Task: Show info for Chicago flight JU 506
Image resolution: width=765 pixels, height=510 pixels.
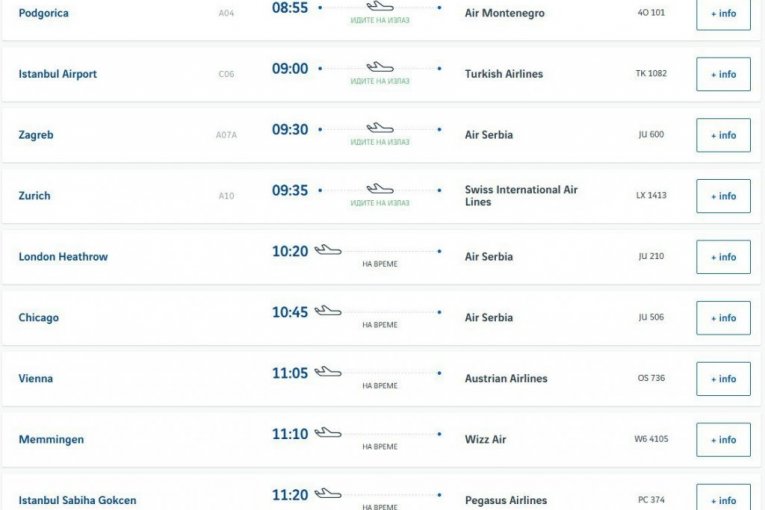Action: (723, 318)
